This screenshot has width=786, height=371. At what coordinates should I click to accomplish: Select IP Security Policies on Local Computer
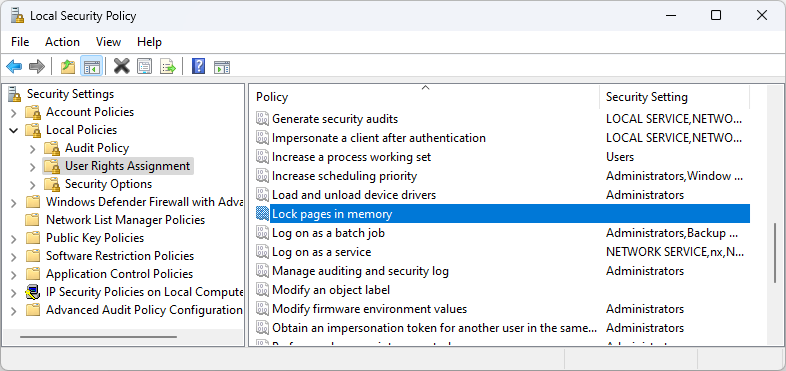point(144,292)
